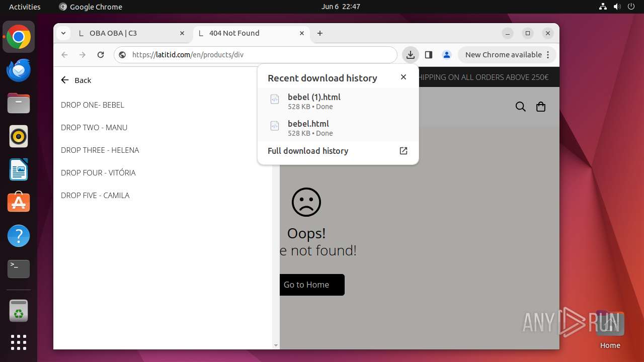Open Chrome downloads toolbar icon
Viewport: 644px width, 362px height.
pyautogui.click(x=411, y=55)
